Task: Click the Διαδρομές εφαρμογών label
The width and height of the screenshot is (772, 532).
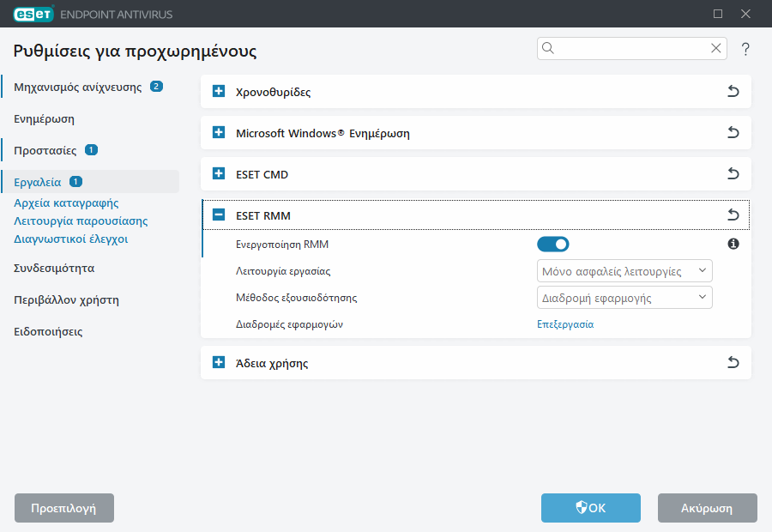Action: pos(290,324)
